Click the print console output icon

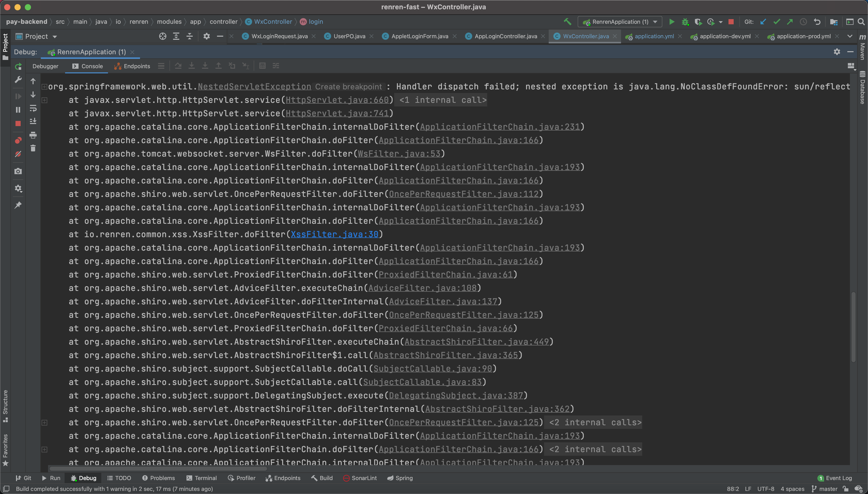(33, 135)
